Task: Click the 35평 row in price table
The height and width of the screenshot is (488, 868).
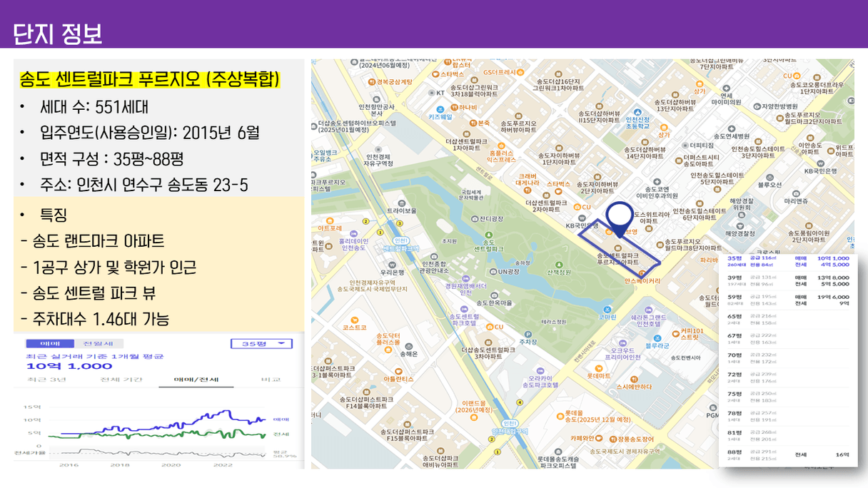Action: [788, 261]
